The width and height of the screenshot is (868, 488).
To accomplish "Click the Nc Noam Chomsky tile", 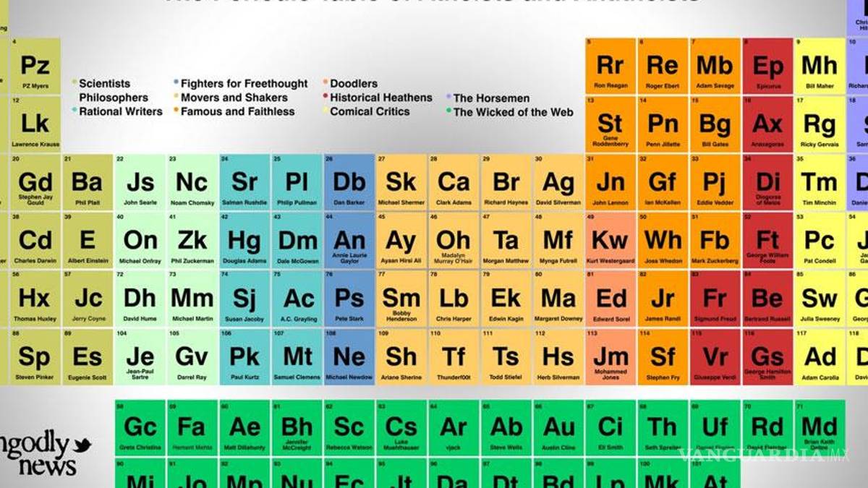I will coord(192,184).
